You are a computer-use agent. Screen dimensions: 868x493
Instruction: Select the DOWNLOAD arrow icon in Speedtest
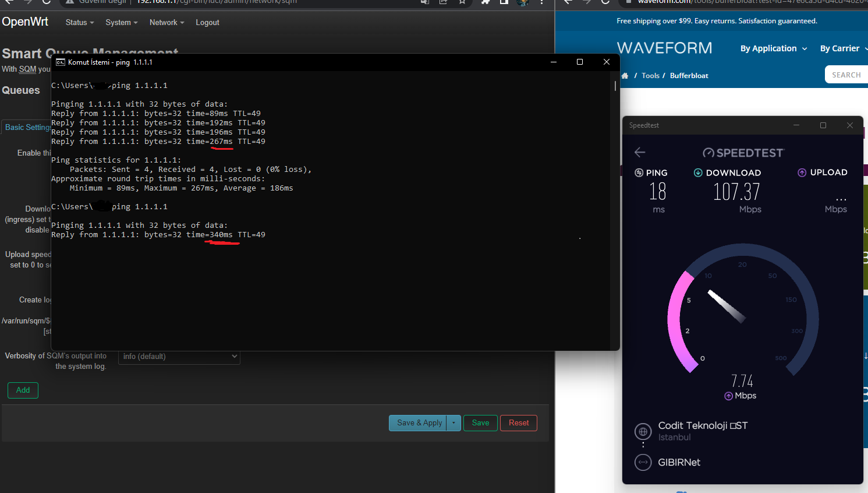tap(698, 172)
